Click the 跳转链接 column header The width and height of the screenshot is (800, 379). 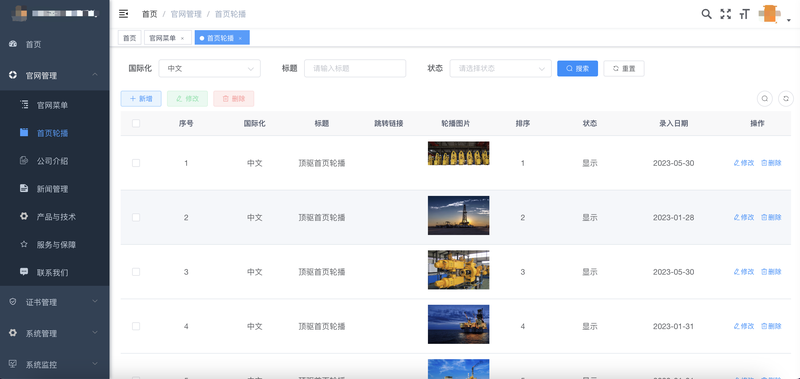[389, 123]
